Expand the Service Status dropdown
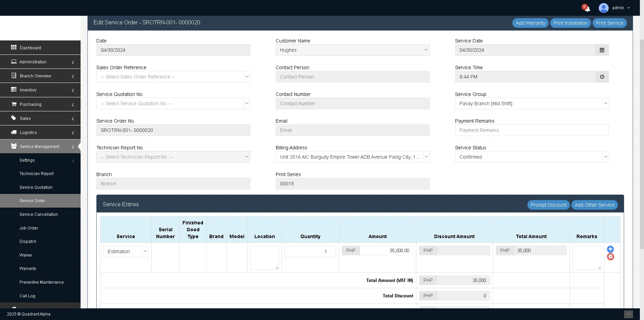644x320 pixels. coord(532,157)
